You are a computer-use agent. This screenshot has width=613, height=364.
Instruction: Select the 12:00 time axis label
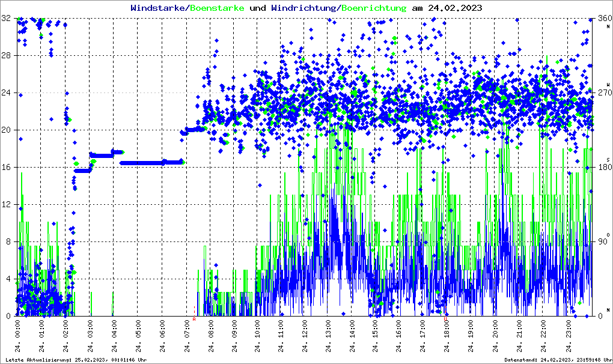click(306, 336)
